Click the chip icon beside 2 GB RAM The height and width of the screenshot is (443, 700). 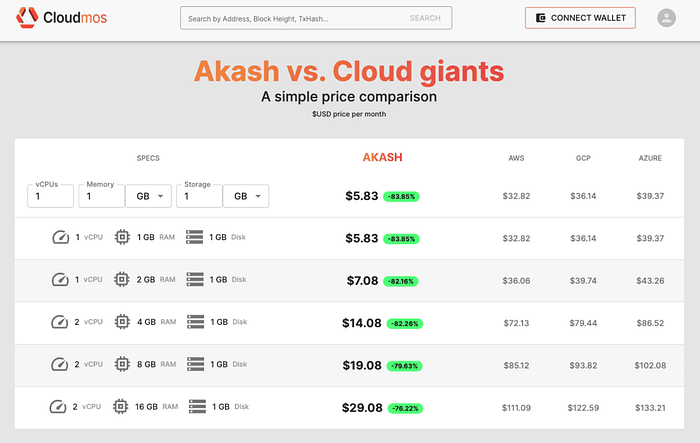121,280
